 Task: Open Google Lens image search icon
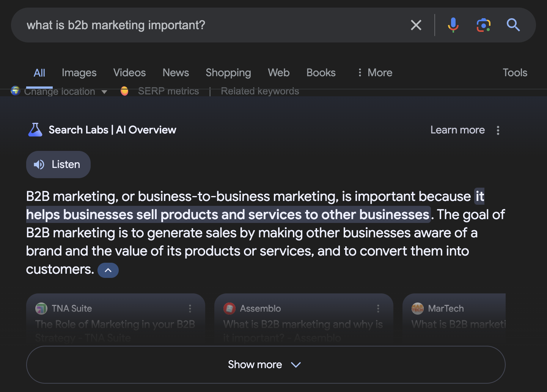click(484, 25)
